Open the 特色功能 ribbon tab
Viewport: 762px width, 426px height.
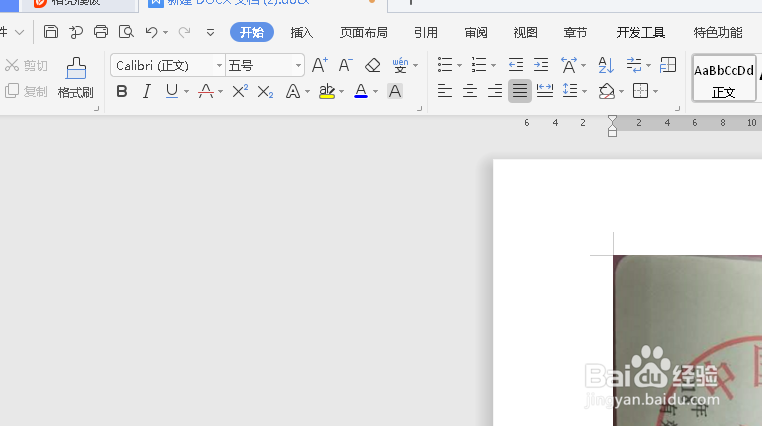718,33
